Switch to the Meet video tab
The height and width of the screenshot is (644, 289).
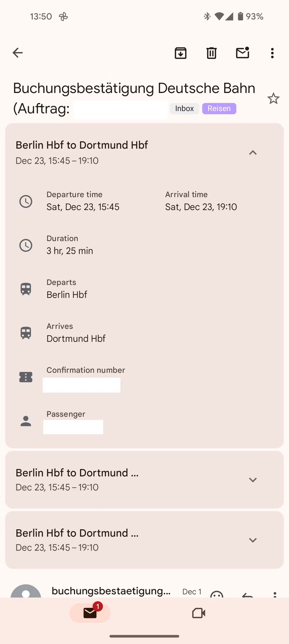point(199,613)
